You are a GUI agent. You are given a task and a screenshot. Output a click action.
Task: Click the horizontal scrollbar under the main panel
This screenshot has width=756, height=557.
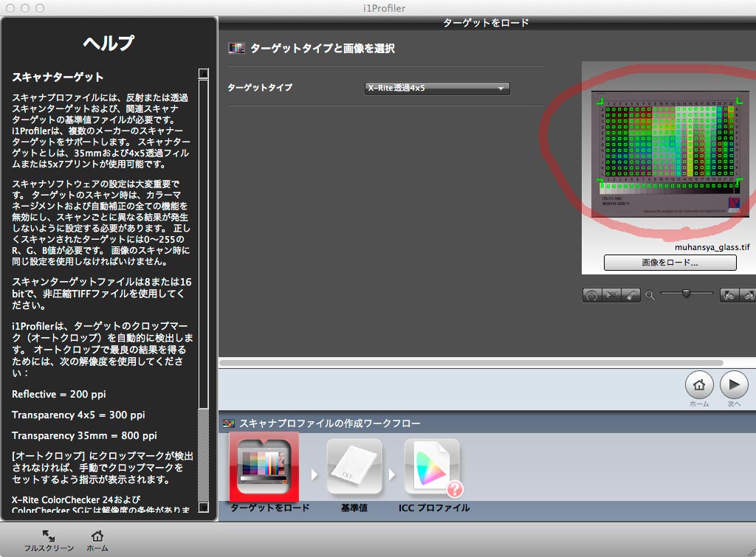[471, 363]
